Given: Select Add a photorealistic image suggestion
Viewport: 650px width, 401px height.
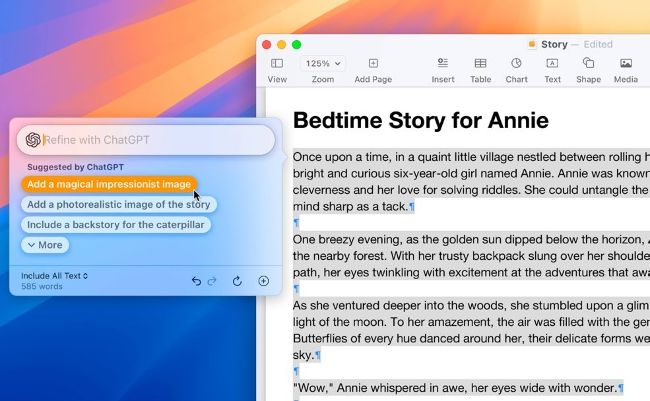Looking at the screenshot, I should point(118,205).
